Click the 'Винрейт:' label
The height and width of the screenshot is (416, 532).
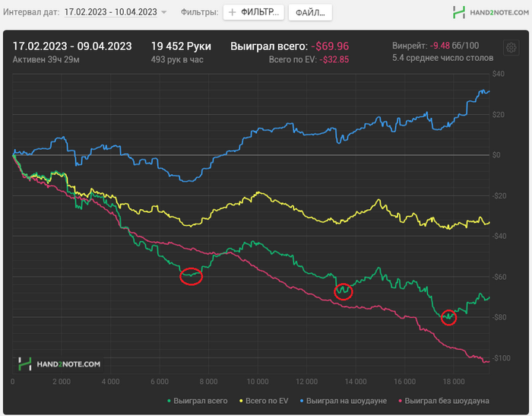410,46
